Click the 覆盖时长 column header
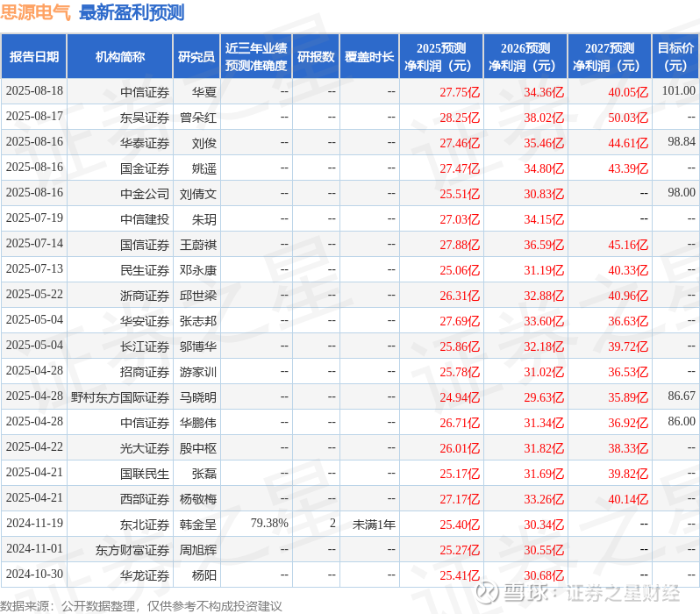 (x=369, y=56)
